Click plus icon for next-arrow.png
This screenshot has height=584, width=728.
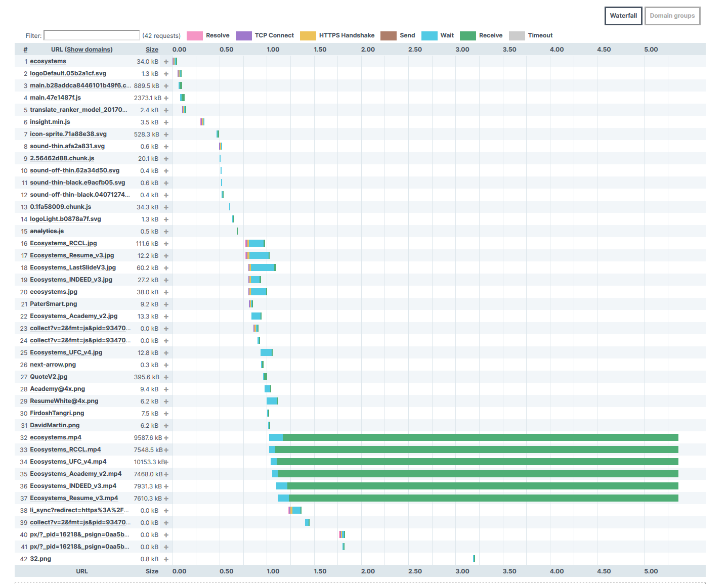(x=166, y=365)
